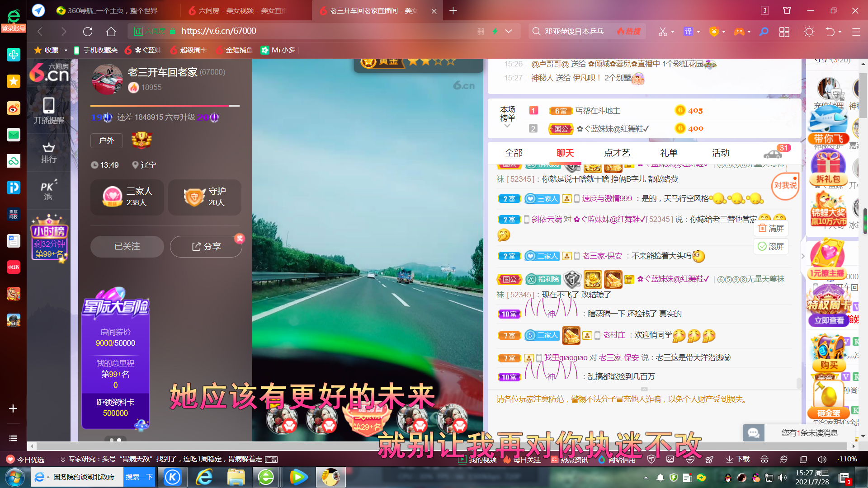This screenshot has height=488, width=868.
Task: Switch to the 礼单 tab
Action: (669, 153)
